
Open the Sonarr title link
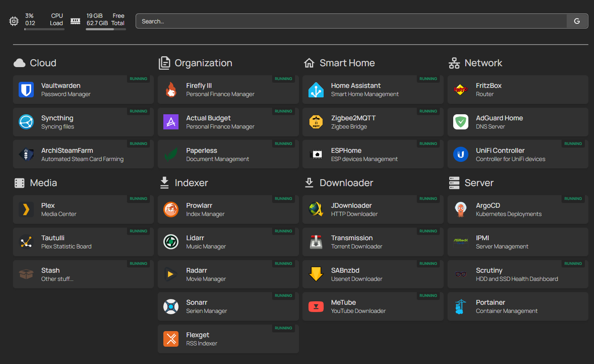tap(197, 303)
